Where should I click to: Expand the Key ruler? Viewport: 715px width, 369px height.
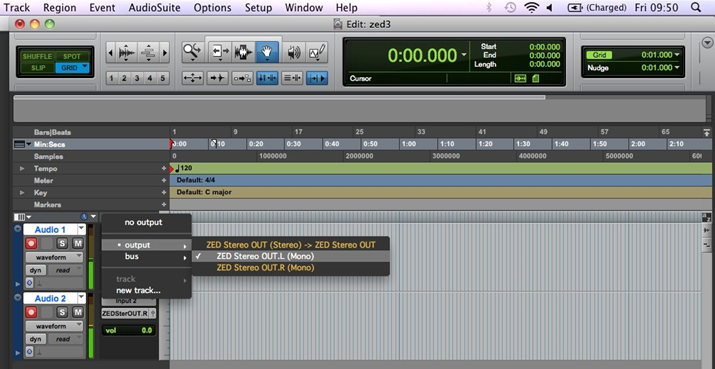click(x=21, y=192)
